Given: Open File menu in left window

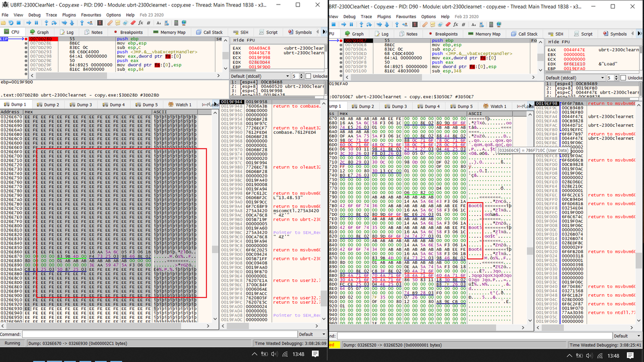Looking at the screenshot, I should [5, 15].
